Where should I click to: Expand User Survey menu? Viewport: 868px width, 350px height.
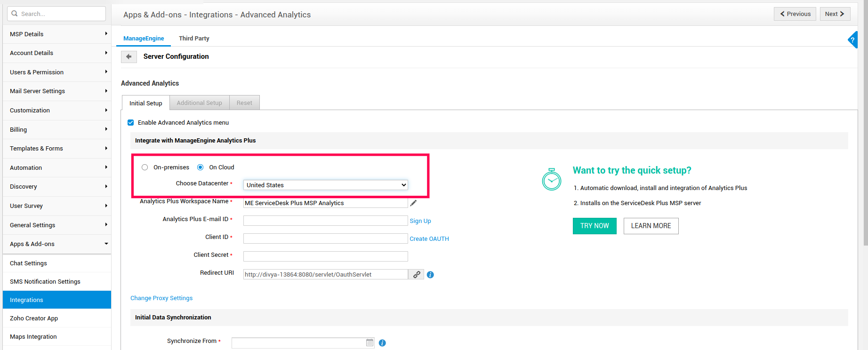click(57, 206)
